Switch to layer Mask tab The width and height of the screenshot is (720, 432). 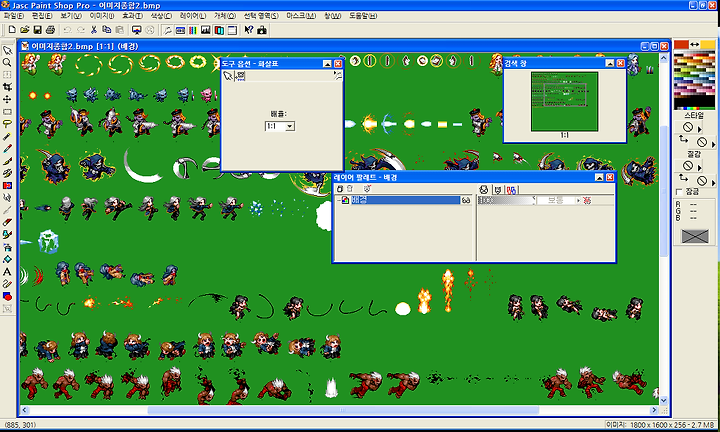(x=498, y=189)
